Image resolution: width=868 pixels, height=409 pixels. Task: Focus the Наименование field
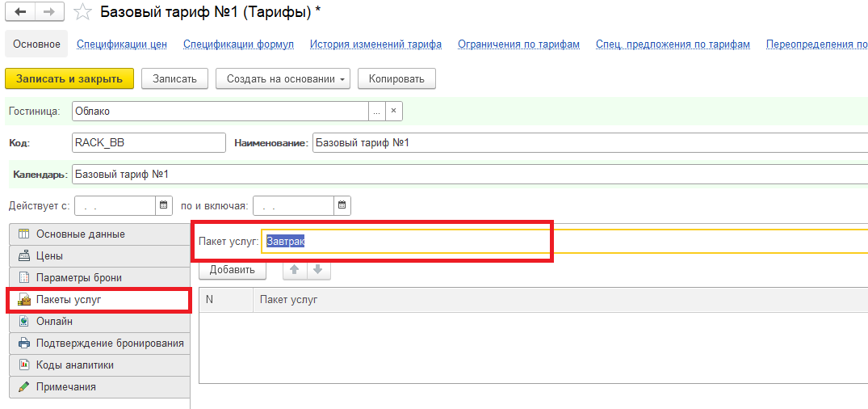pos(590,142)
